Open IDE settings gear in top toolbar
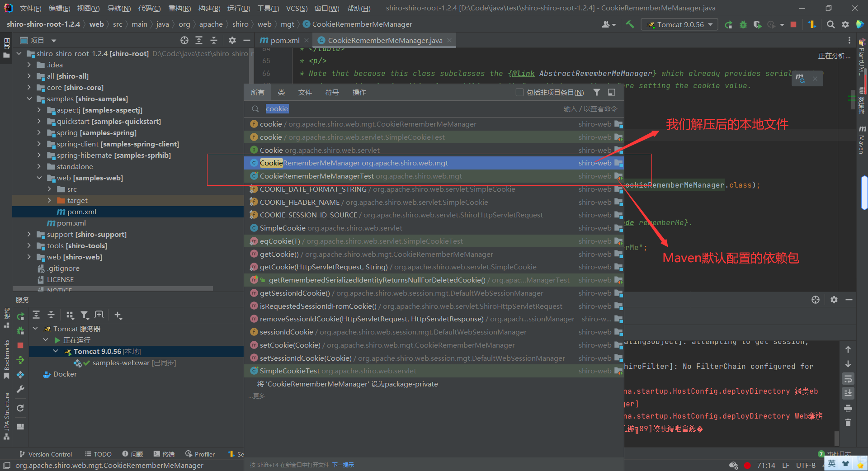 pos(845,25)
